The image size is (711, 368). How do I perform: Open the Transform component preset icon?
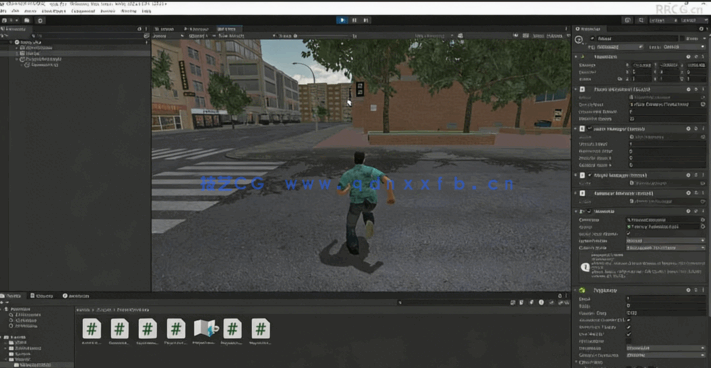tap(695, 57)
